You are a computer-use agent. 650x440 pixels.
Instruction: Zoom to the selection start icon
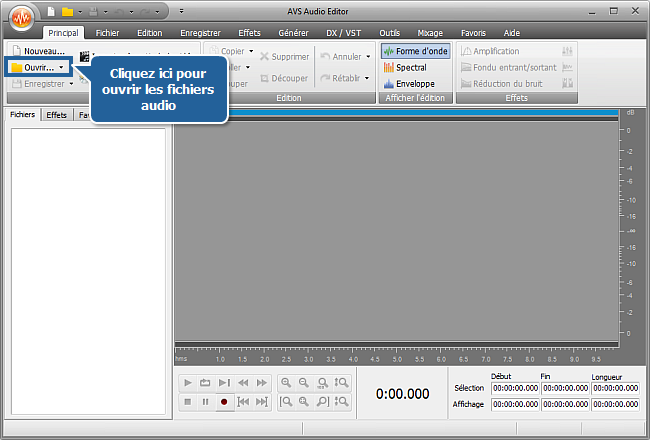click(x=286, y=401)
